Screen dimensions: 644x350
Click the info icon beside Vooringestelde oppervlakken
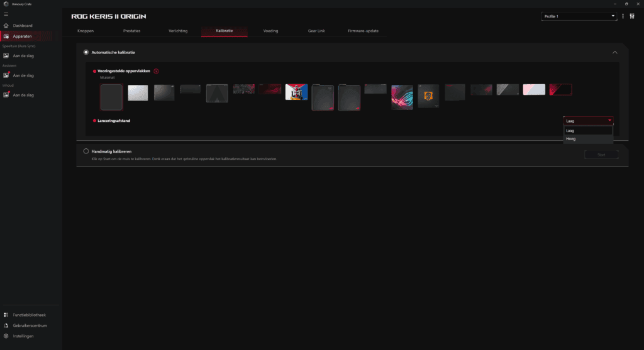(156, 71)
